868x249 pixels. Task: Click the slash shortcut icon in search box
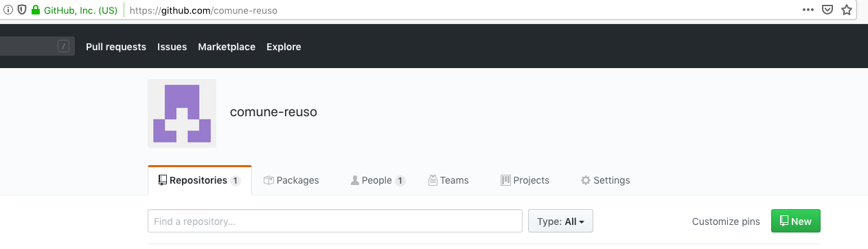pyautogui.click(x=64, y=47)
